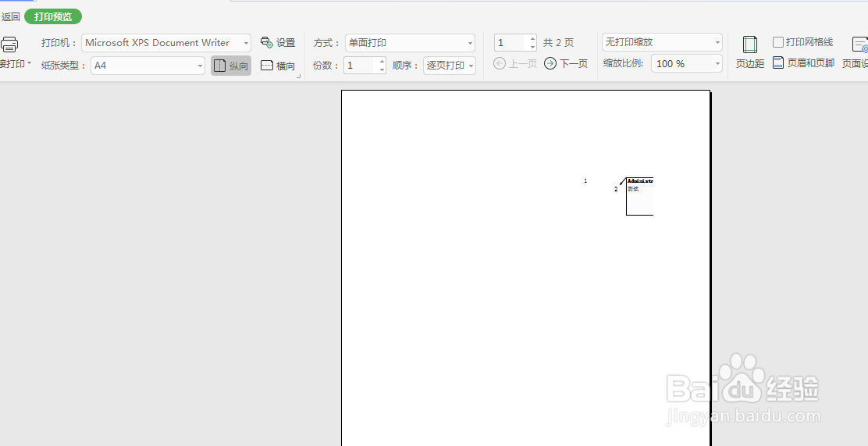This screenshot has width=868, height=446.
Task: Go to 下一页 next page
Action: point(566,64)
